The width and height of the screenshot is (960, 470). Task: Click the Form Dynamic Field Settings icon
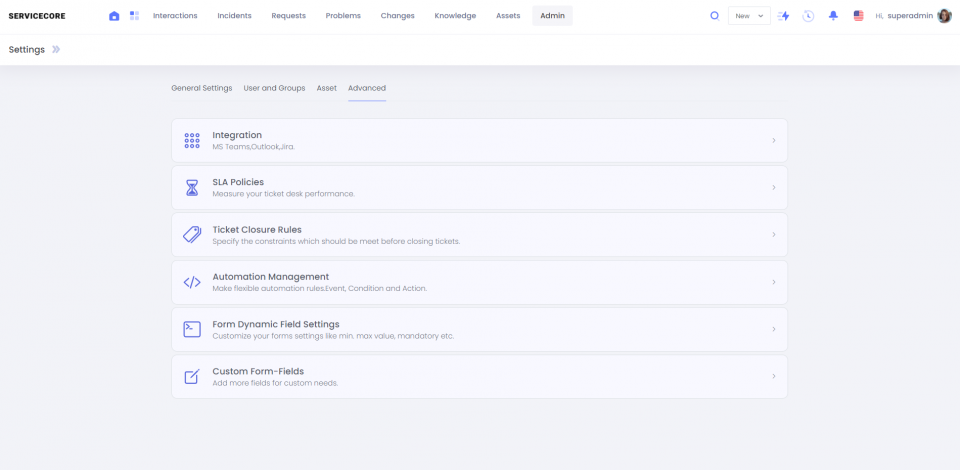pyautogui.click(x=192, y=329)
